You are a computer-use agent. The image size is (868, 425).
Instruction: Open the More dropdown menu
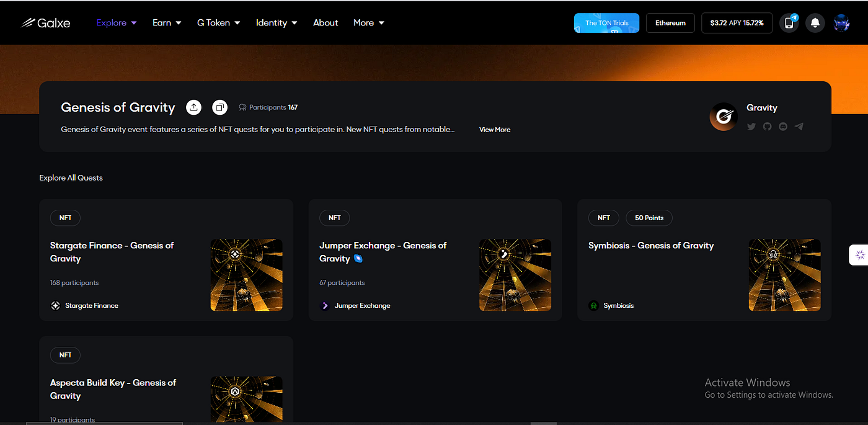coord(369,23)
